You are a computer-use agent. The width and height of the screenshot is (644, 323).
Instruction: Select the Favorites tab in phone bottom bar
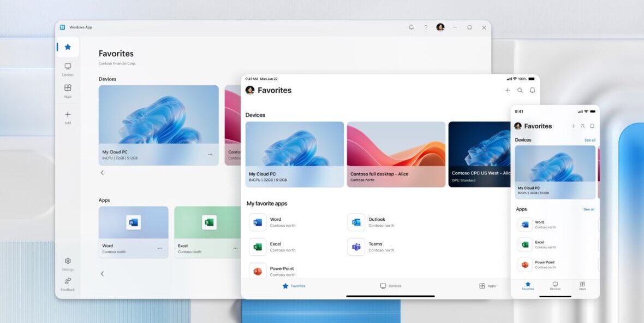(528, 286)
